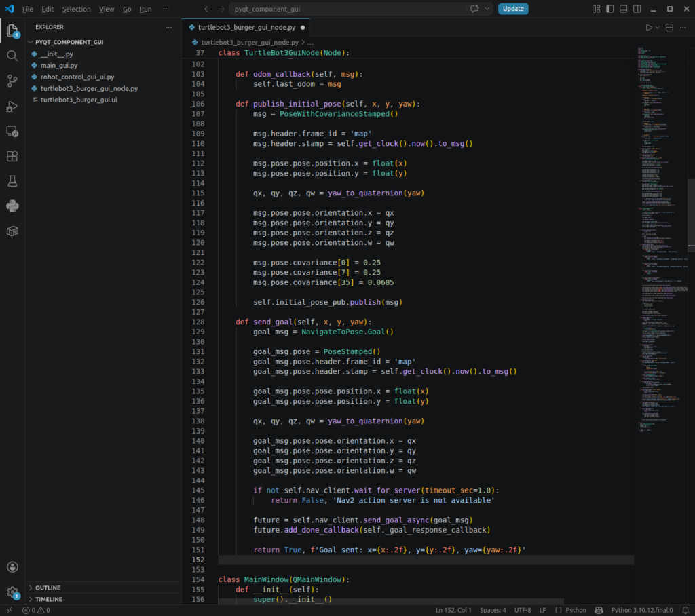Expand the Copilot chat dropdown arrow
This screenshot has width=695, height=616.
[x=487, y=9]
